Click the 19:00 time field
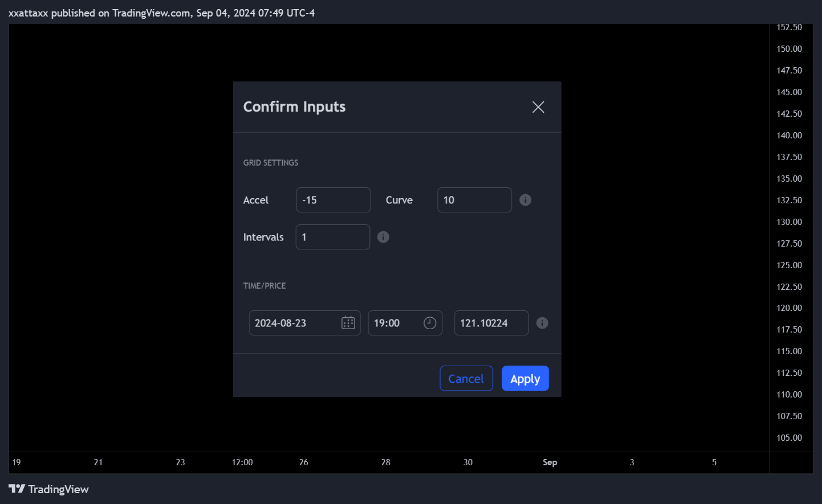This screenshot has height=504, width=822. (x=405, y=323)
